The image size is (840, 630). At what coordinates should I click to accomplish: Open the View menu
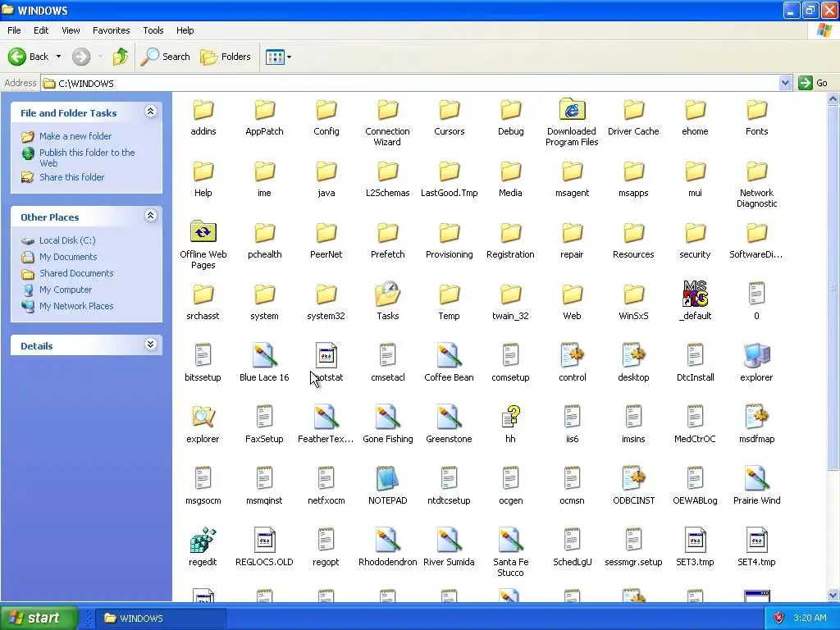(71, 30)
